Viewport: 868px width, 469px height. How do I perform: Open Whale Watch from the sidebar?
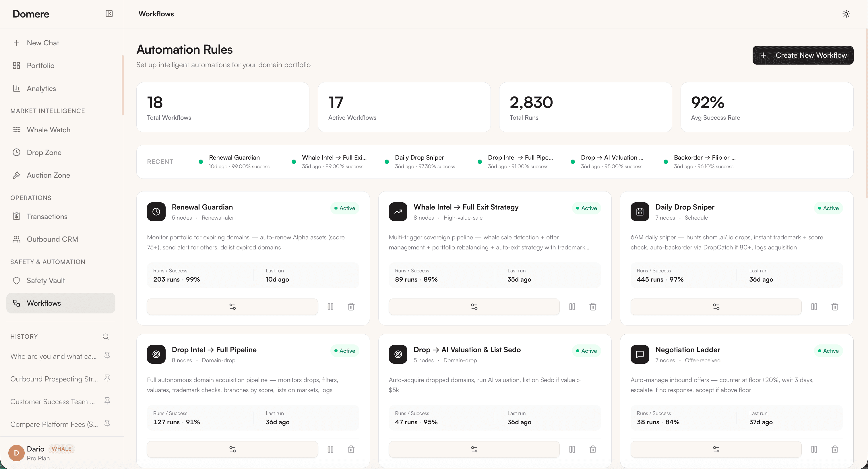click(x=49, y=130)
